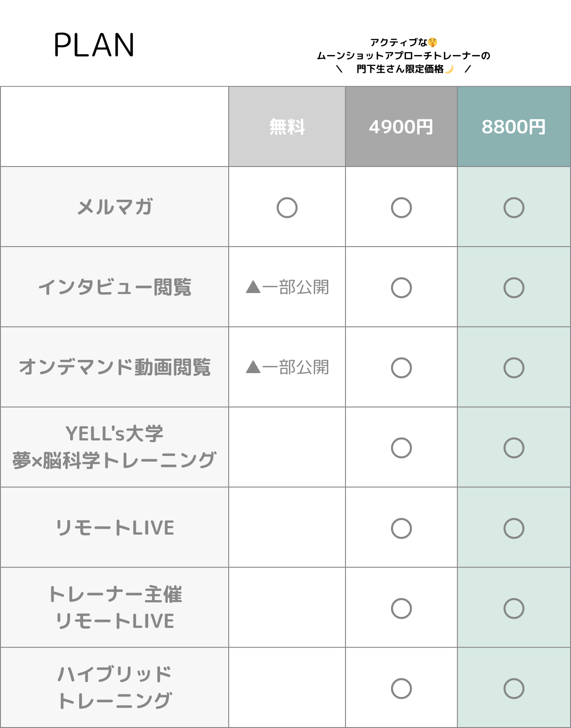
Task: Click the YELL's大学 夢×脳科学トレーニング label
Action: (115, 448)
